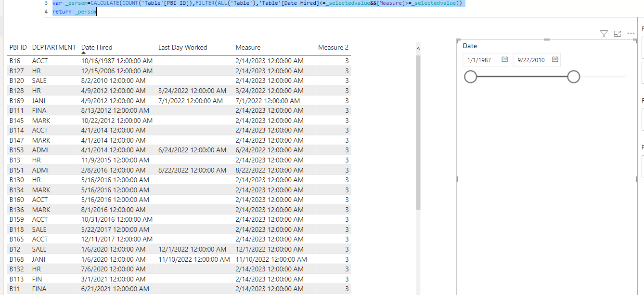Open calendar picker for end date 9/22/2010
Image resolution: width=644 pixels, height=295 pixels.
point(555,60)
